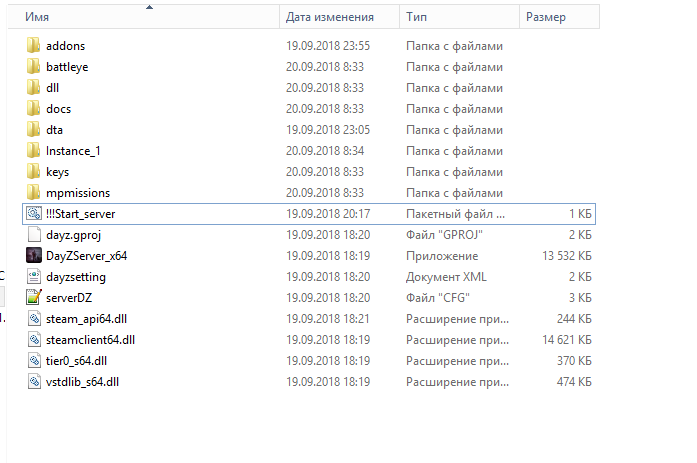Click the 370 КБ size value
Image resolution: width=697 pixels, height=463 pixels.
coord(574,361)
